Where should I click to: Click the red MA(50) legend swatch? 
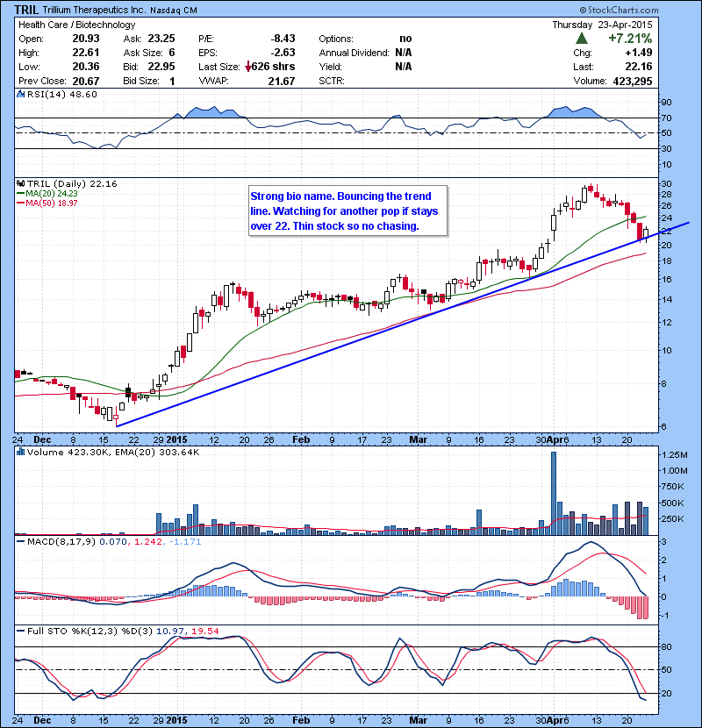click(20, 203)
